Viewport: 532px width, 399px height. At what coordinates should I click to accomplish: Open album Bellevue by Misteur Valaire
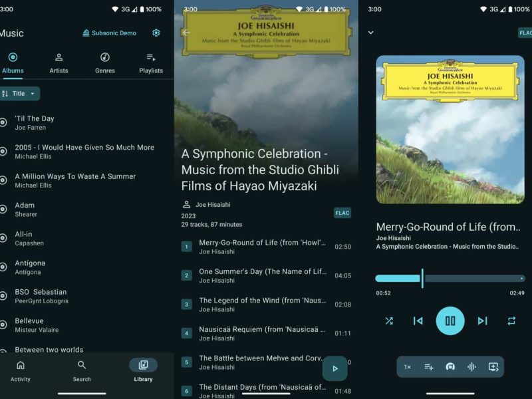[87, 325]
